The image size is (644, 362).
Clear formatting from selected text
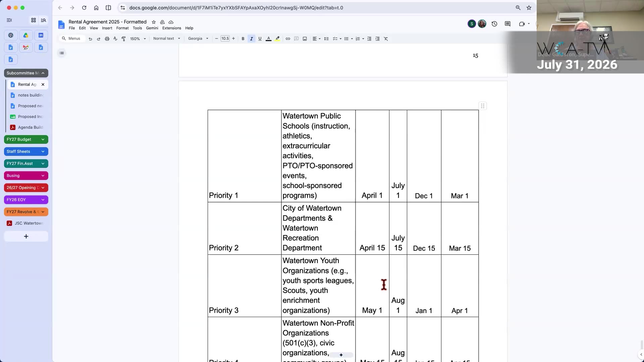(x=386, y=39)
